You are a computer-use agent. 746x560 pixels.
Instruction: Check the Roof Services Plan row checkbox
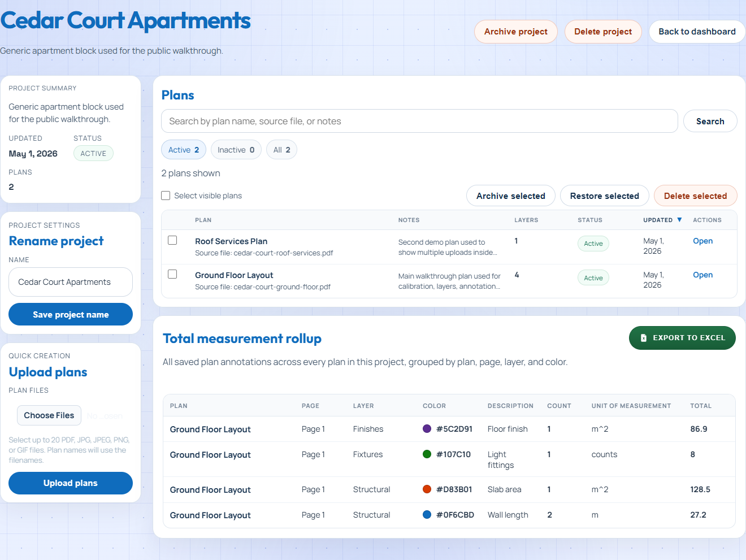coord(172,240)
